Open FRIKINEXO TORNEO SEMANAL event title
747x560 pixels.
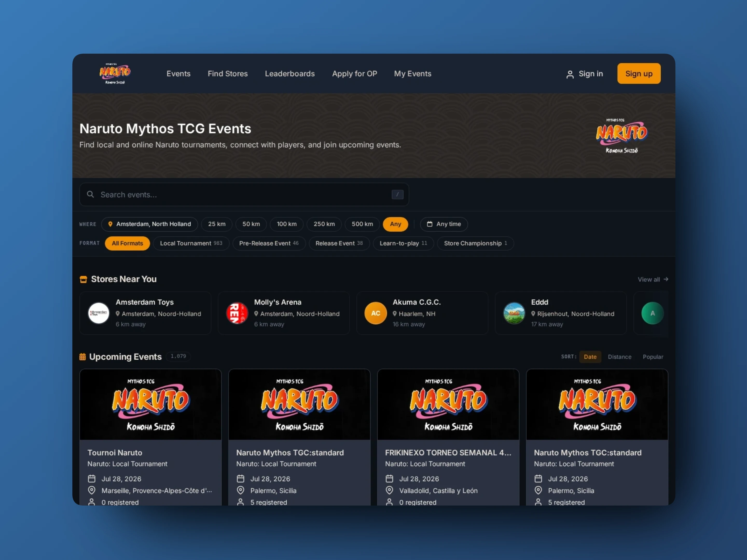coord(448,453)
